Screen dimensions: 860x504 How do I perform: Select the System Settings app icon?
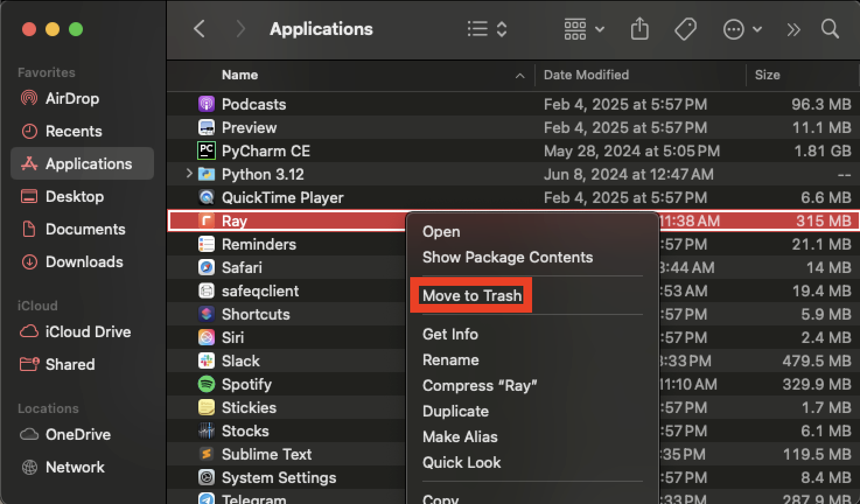[x=207, y=477]
